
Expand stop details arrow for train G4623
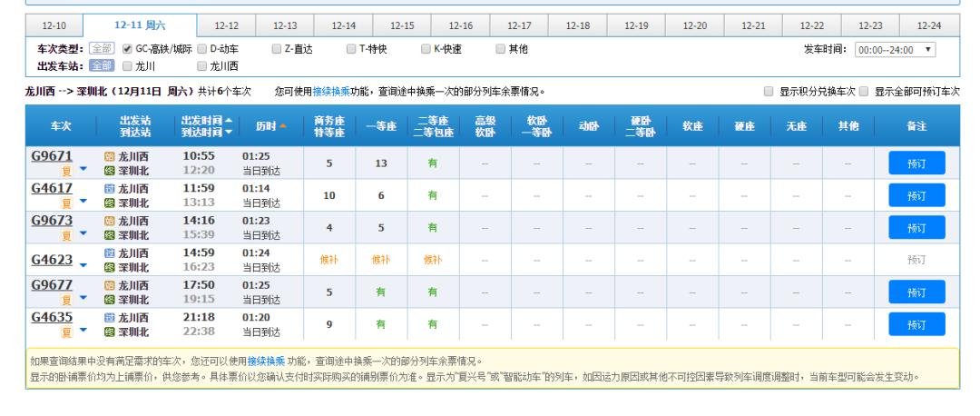pyautogui.click(x=82, y=267)
